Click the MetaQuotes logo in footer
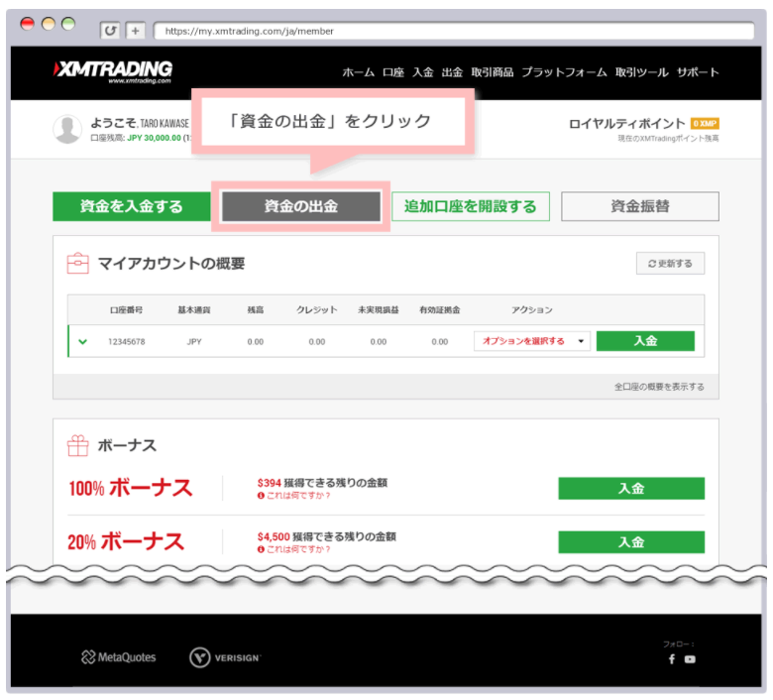Viewport: 773px width, 700px height. click(x=119, y=657)
